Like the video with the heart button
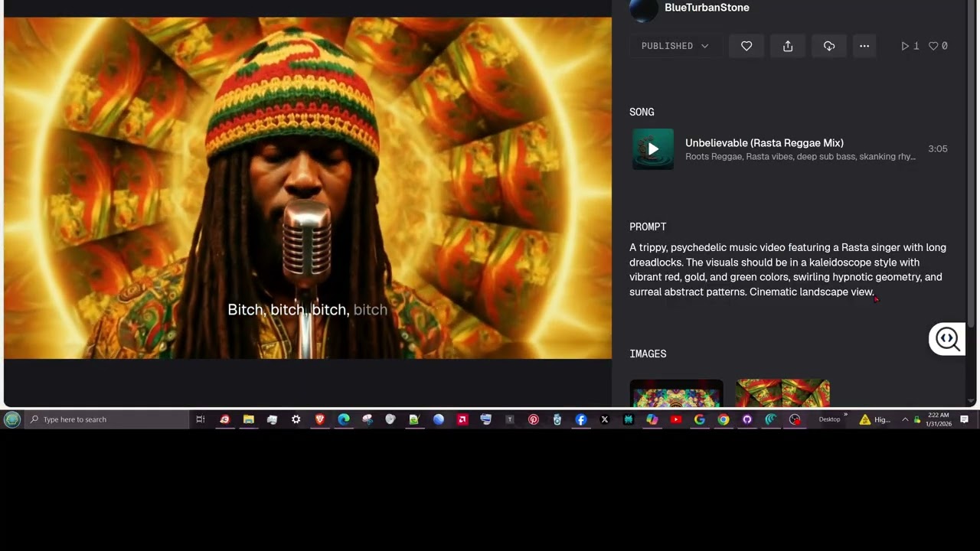The width and height of the screenshot is (980, 551). (746, 46)
